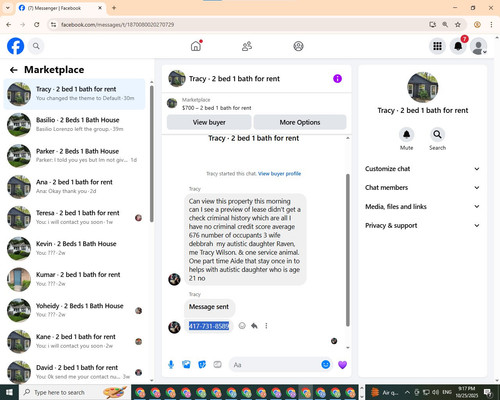
Task: Click the address bar URL
Action: [117, 25]
